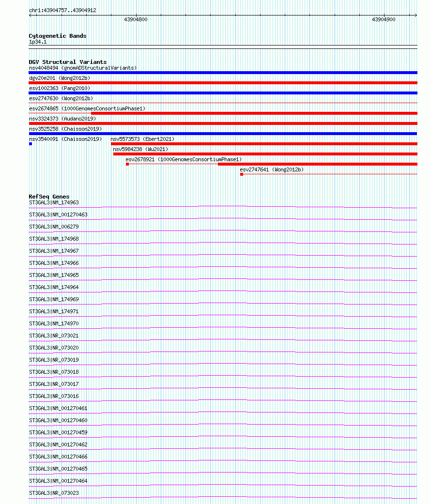Open transcript ST3GAL3|NM_174964
431x504 pixels.
click(x=54, y=288)
